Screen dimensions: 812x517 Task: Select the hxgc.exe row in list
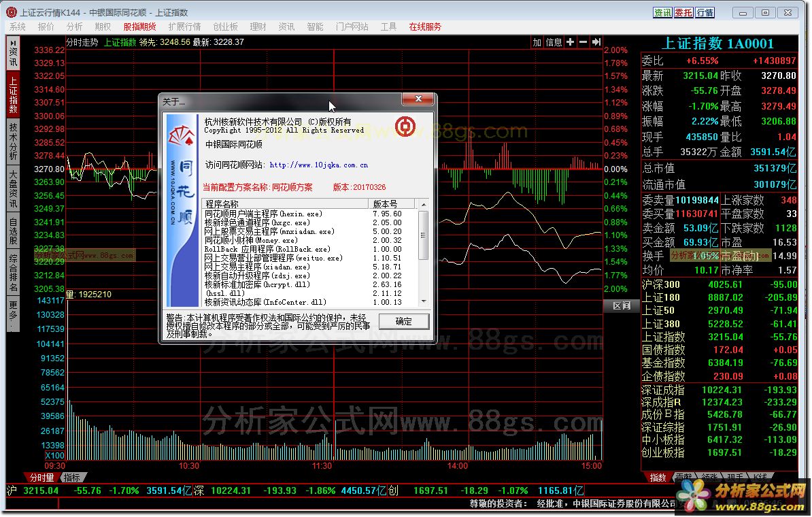coord(309,222)
